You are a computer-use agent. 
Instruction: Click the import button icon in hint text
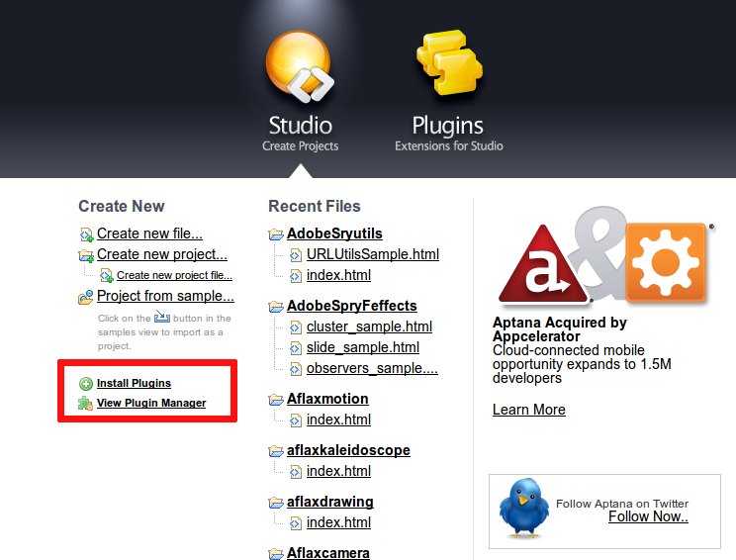click(x=162, y=317)
